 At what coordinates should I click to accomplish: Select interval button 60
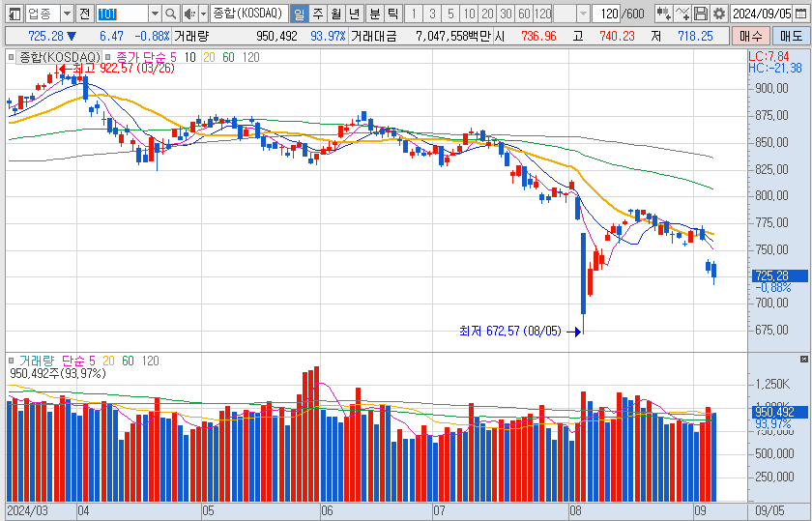[525, 14]
